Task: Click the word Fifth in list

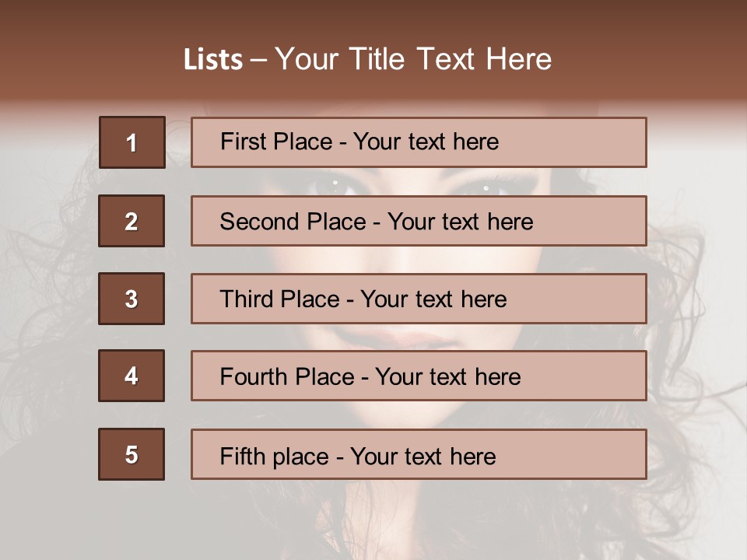Action: pyautogui.click(x=242, y=456)
